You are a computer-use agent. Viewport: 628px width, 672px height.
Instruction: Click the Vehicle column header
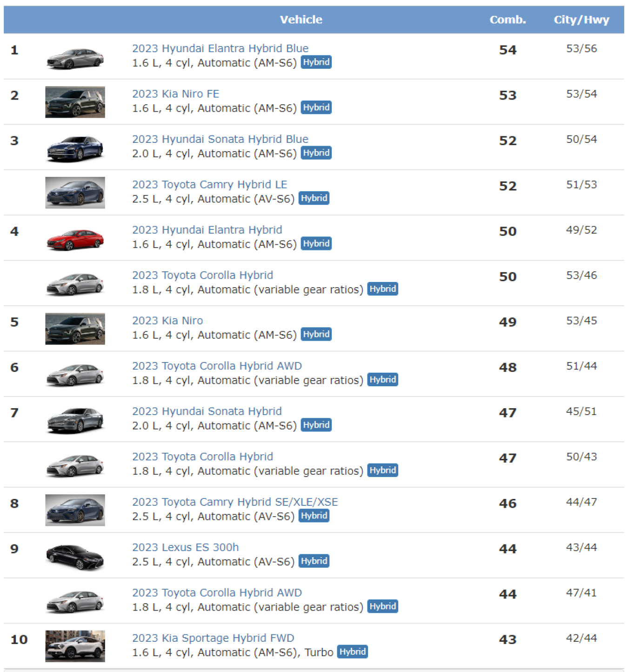(x=301, y=20)
